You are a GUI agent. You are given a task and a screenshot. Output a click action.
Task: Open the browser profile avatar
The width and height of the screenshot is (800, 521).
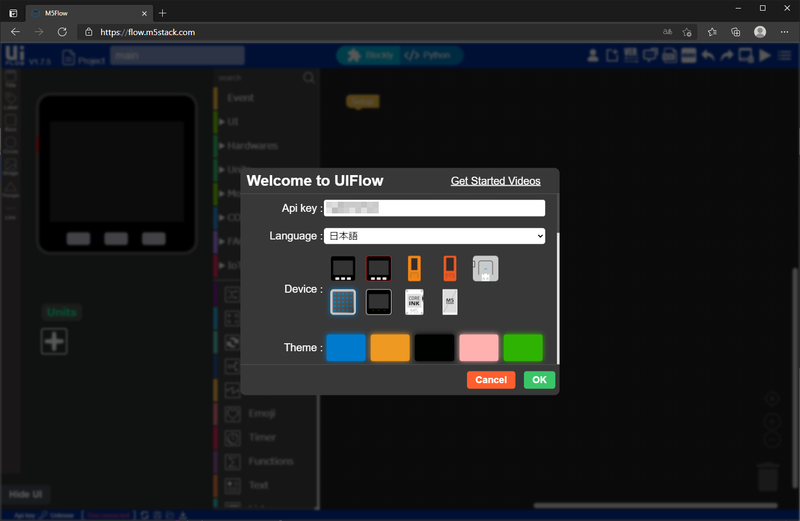tap(760, 32)
